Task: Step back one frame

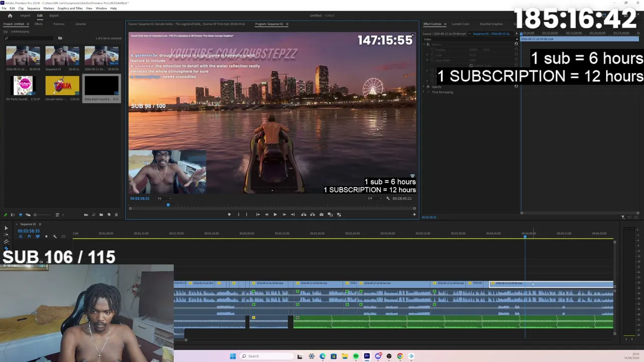Action: click(267, 215)
